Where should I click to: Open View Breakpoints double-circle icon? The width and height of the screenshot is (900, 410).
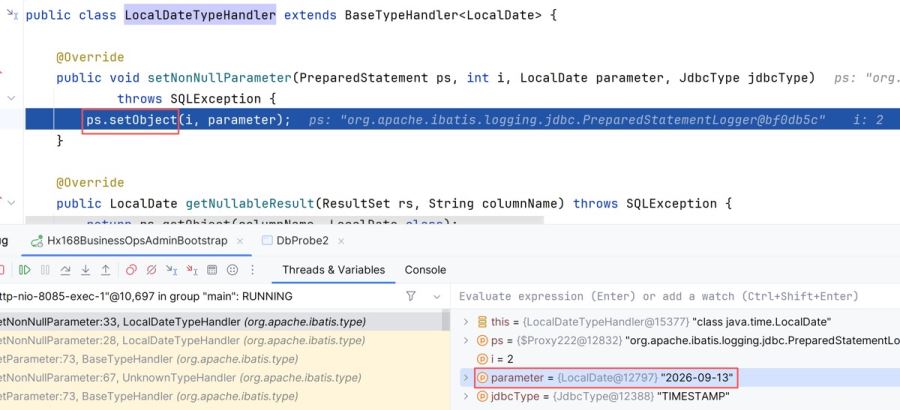[131, 270]
